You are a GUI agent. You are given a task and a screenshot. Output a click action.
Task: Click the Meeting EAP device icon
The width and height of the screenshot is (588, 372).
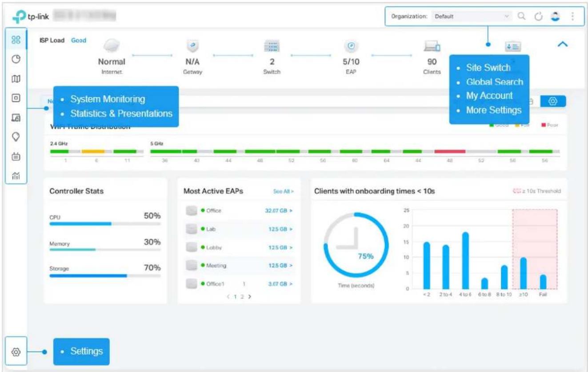(x=192, y=265)
